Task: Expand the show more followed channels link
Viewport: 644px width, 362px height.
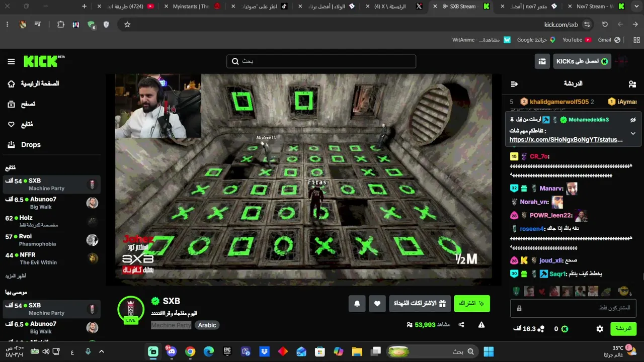Action: [16, 276]
